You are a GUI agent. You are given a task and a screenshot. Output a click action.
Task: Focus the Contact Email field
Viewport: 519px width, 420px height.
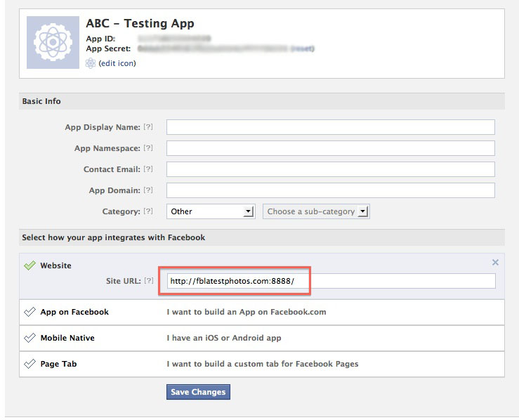pos(331,169)
